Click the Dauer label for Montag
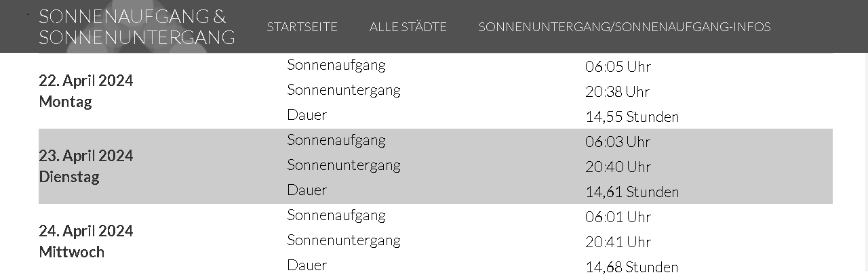 pyautogui.click(x=307, y=115)
